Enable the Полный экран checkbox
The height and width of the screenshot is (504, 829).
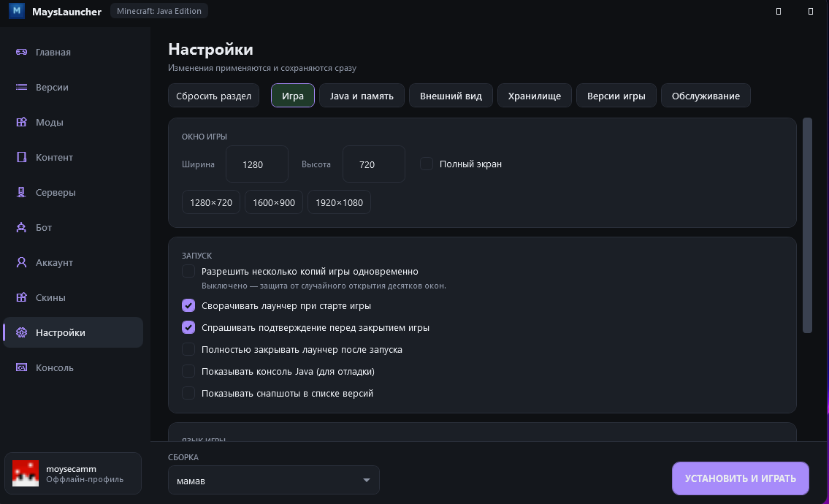tap(426, 164)
